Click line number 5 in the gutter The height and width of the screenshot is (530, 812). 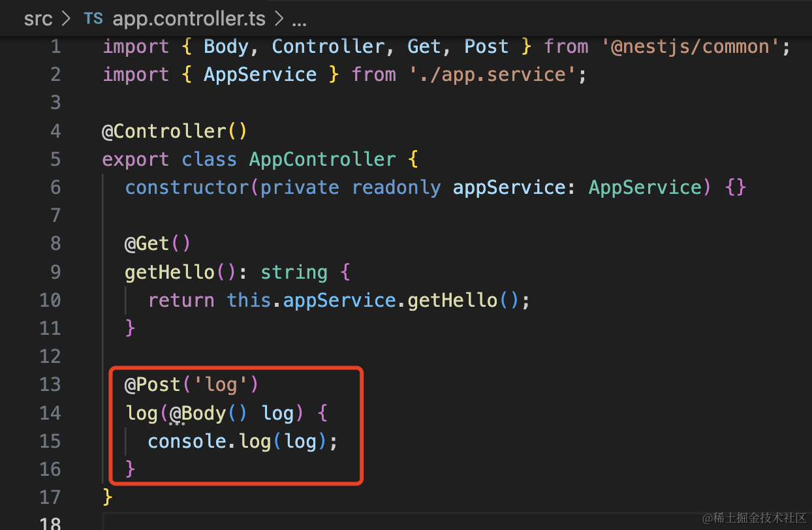pyautogui.click(x=55, y=159)
